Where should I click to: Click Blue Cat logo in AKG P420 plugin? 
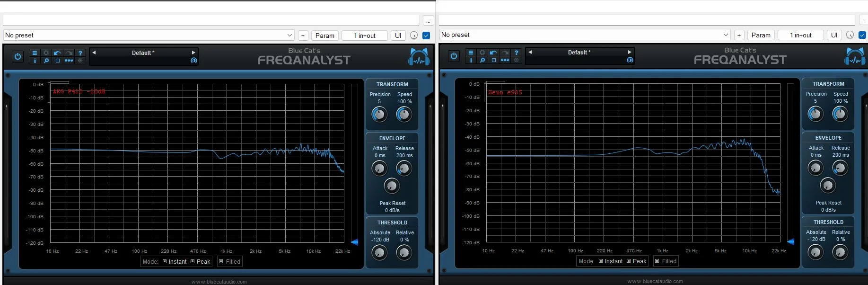pyautogui.click(x=419, y=56)
